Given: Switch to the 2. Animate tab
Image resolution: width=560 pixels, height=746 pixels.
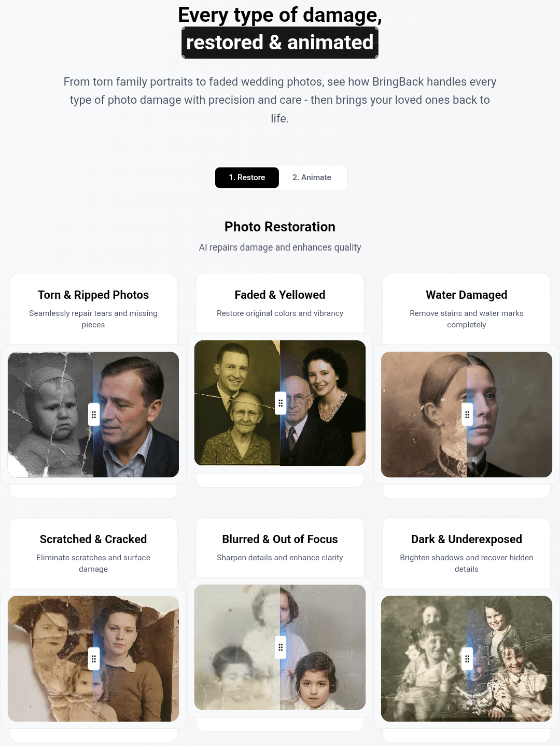Looking at the screenshot, I should coord(312,177).
